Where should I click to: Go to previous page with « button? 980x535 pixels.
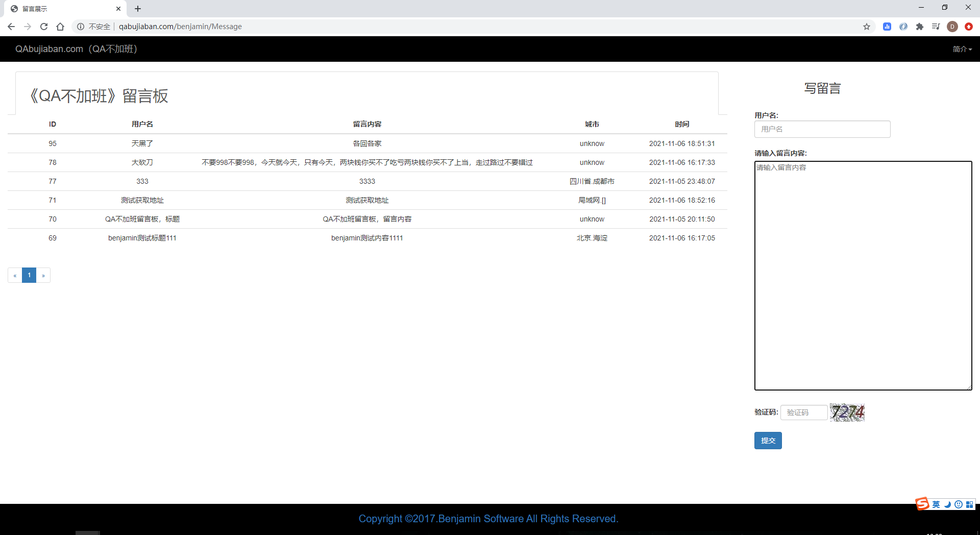tap(15, 275)
